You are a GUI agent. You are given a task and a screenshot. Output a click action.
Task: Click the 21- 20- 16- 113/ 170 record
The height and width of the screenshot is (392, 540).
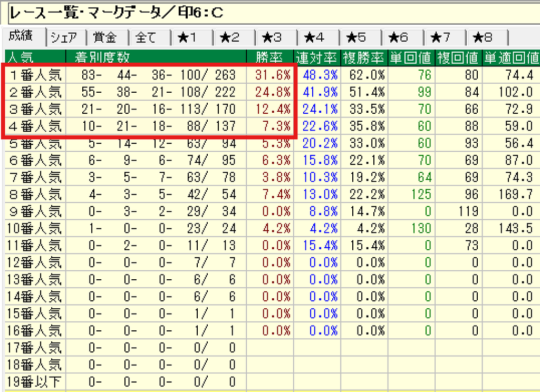pyautogui.click(x=156, y=109)
